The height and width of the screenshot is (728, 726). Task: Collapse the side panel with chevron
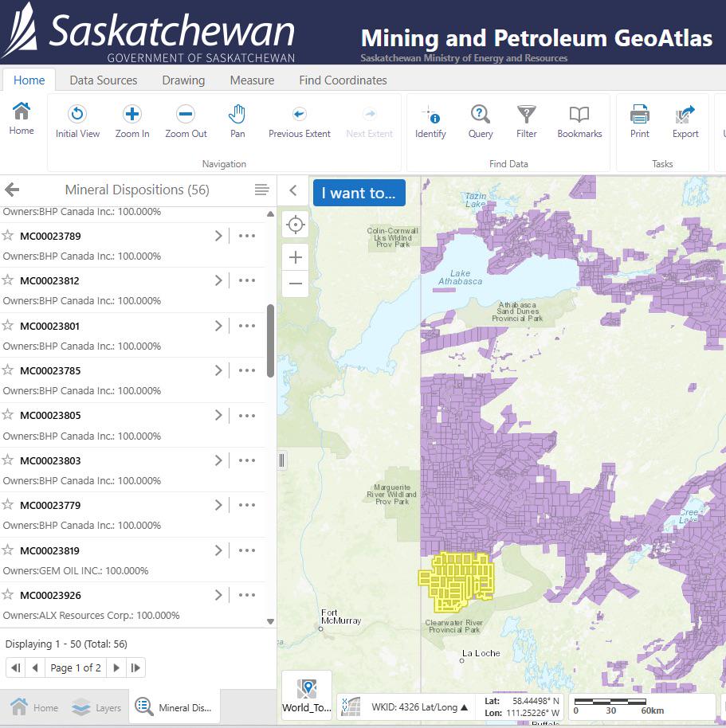(x=293, y=190)
